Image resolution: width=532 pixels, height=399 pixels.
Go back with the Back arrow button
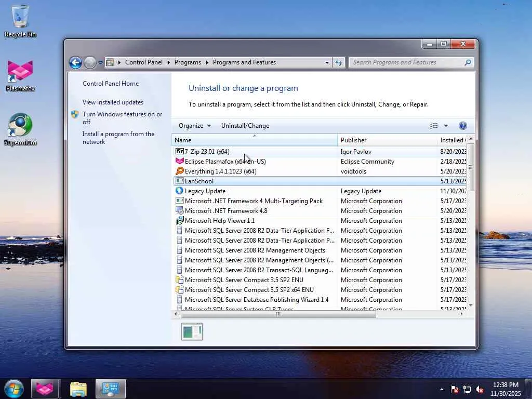pyautogui.click(x=75, y=62)
